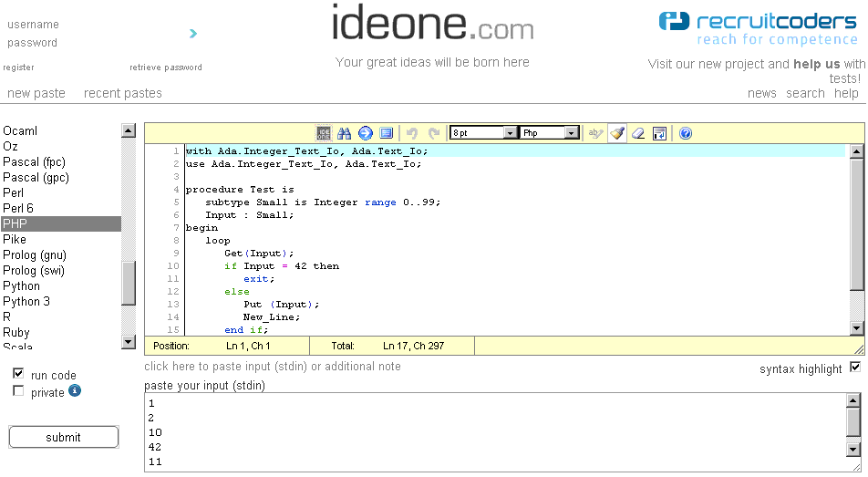Select Pike in the language list

pos(61,239)
